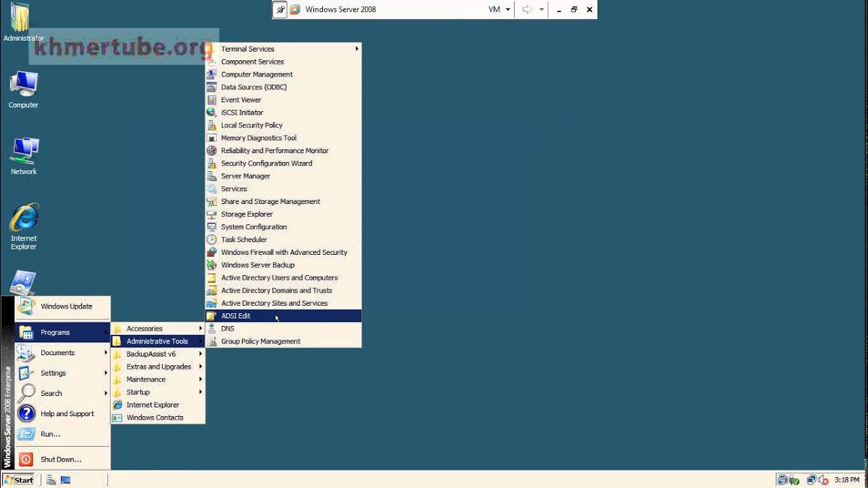Click the DNS icon
The image size is (868, 488).
click(212, 329)
